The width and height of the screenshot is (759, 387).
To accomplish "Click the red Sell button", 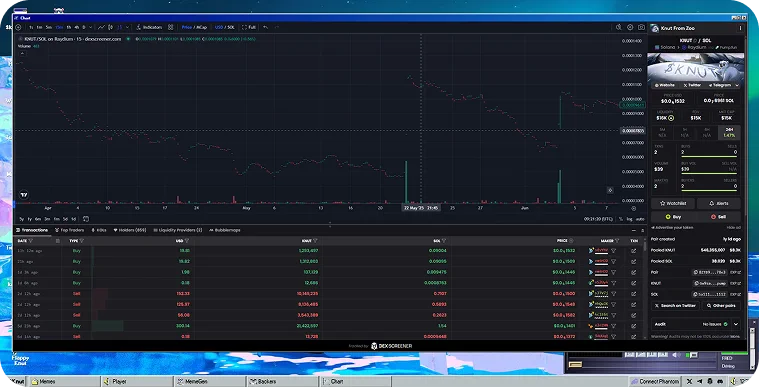I will [x=718, y=217].
